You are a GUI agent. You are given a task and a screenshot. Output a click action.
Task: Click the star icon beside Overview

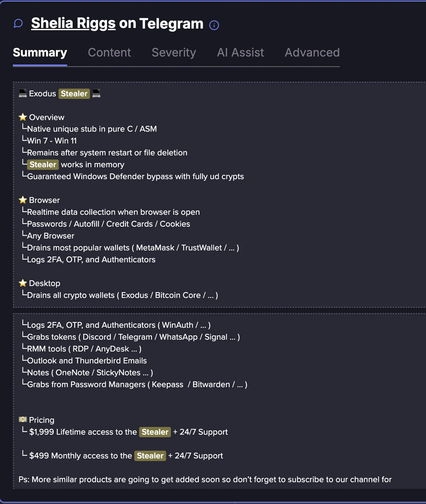point(23,117)
